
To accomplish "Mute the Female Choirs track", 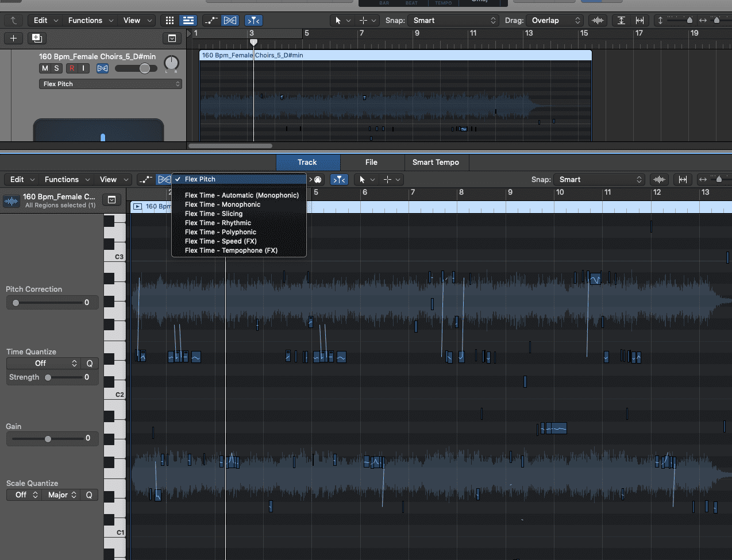I will point(45,68).
